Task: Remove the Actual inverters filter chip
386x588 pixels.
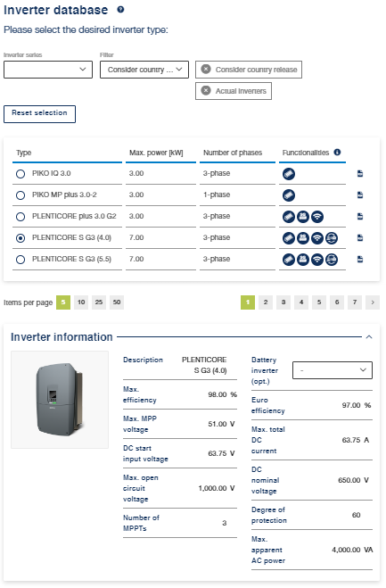Action: pos(206,90)
